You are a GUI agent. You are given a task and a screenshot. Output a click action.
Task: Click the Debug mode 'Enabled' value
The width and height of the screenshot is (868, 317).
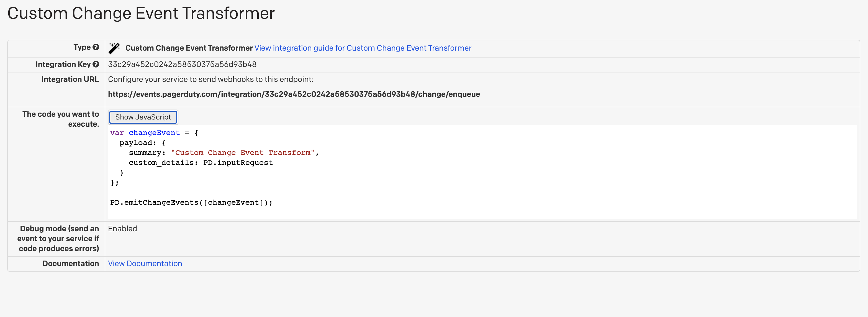pos(122,228)
